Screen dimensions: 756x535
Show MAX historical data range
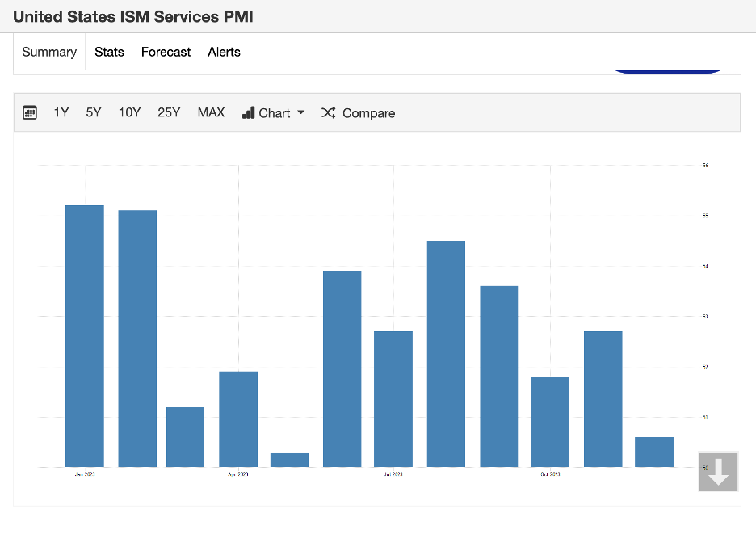point(211,113)
